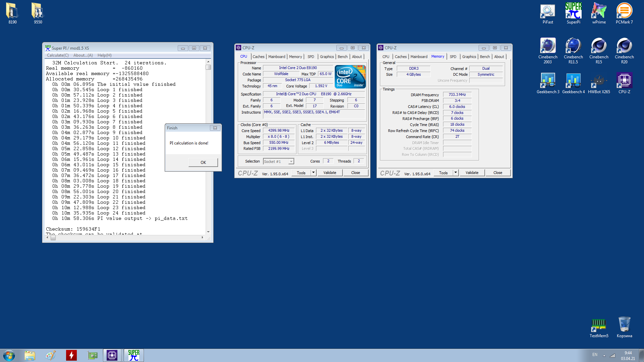Image resolution: width=644 pixels, height=362 pixels.
Task: Click Close button in right CPU-Z window
Action: point(498,173)
